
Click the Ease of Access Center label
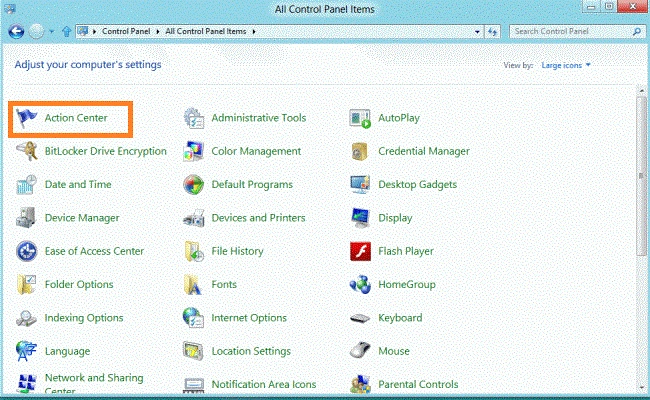pos(94,252)
